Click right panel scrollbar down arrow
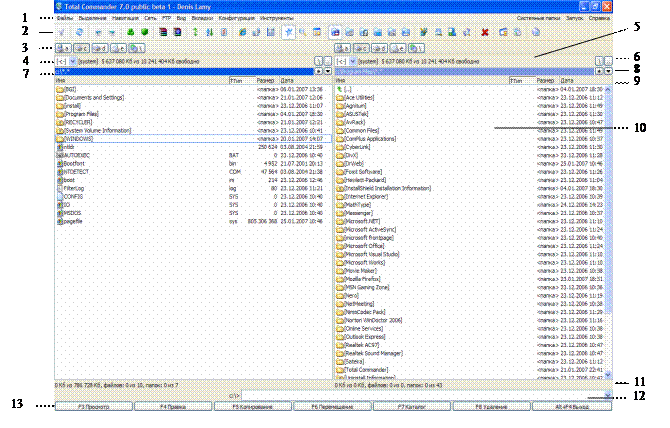This screenshot has width=670, height=428. [x=608, y=375]
